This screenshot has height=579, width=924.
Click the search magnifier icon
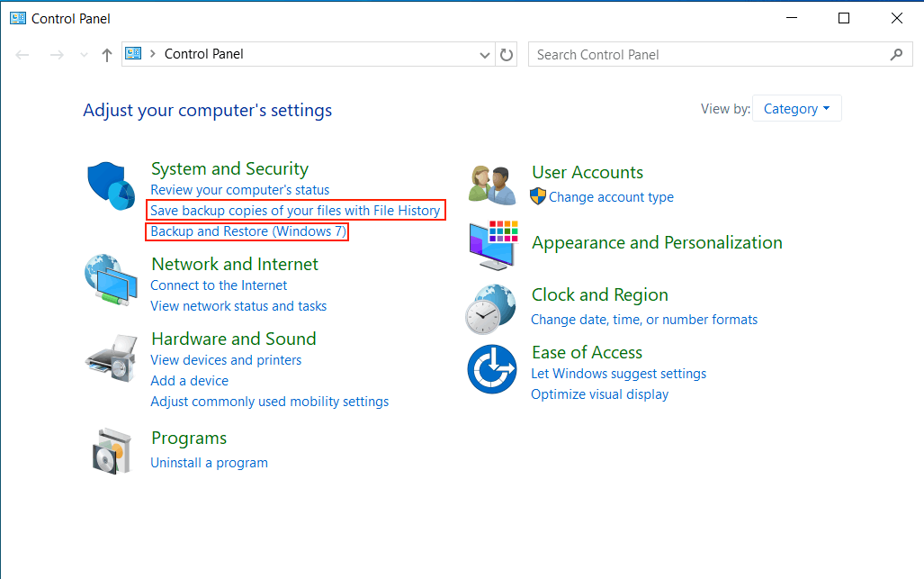tap(896, 55)
